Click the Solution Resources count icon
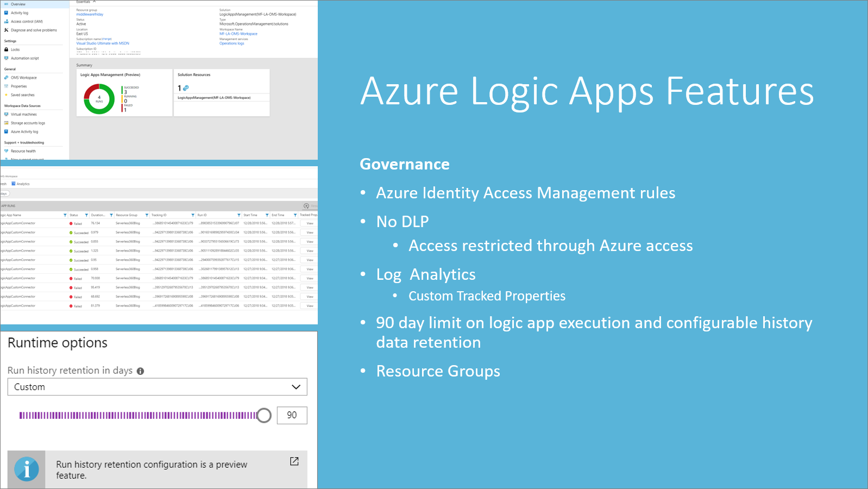 tap(186, 88)
